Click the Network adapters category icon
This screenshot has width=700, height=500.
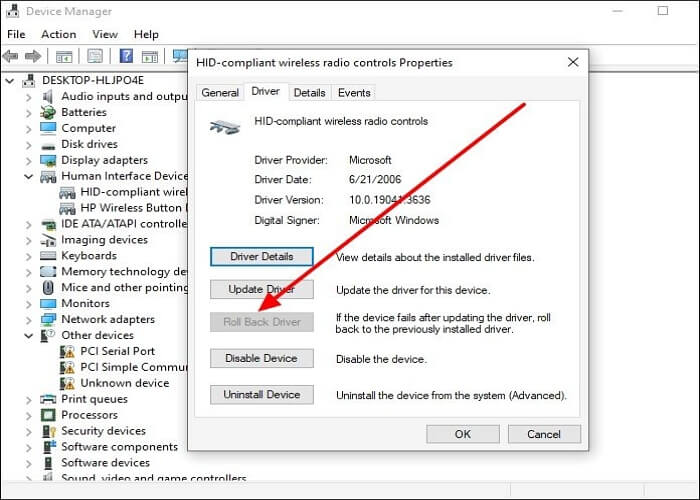pos(48,320)
